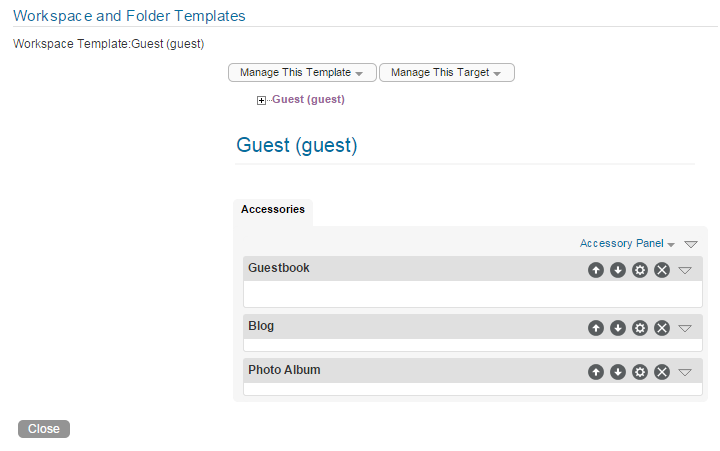Image resolution: width=720 pixels, height=451 pixels.
Task: Open Blog accessory settings gear
Action: tap(640, 328)
